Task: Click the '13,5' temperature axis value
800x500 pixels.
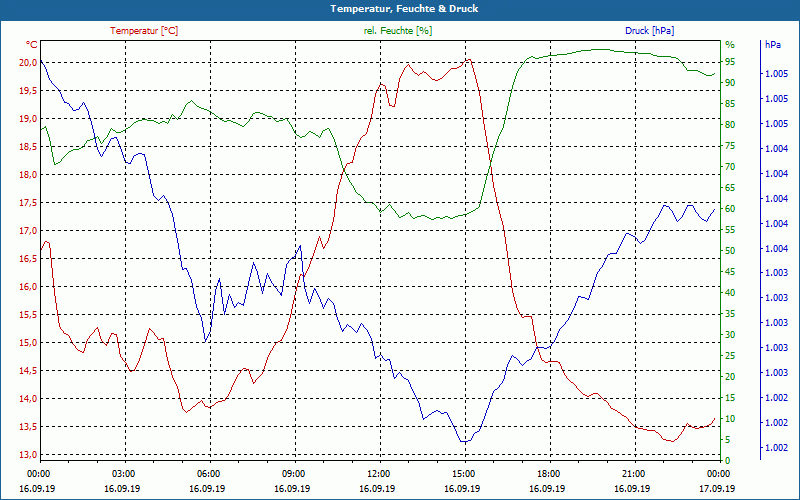Action: 29,427
